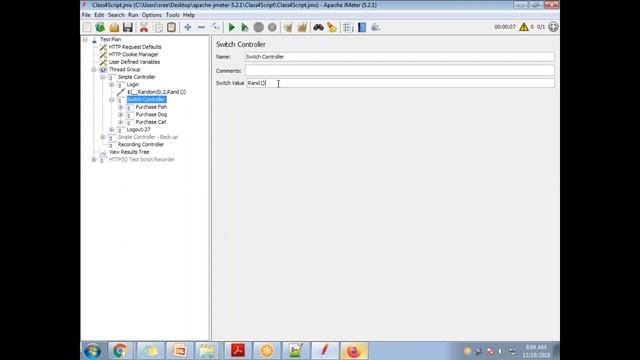Collapse the Test Plan root node

[x=85, y=40]
